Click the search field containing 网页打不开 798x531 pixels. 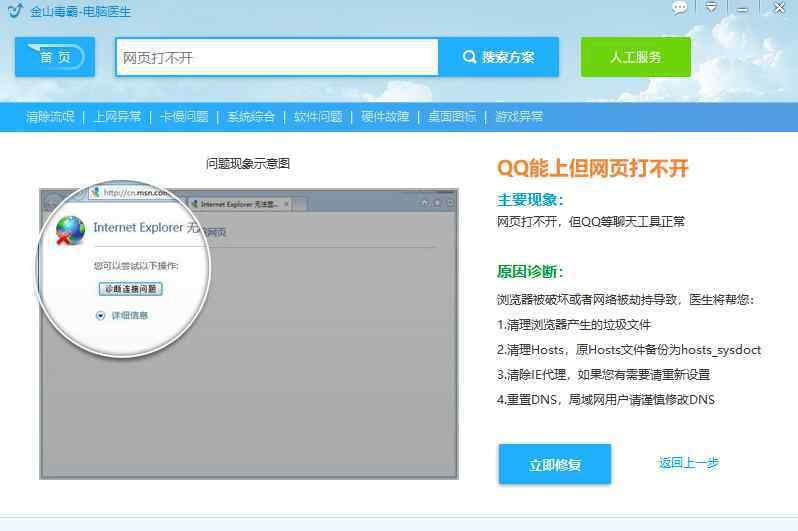[277, 57]
